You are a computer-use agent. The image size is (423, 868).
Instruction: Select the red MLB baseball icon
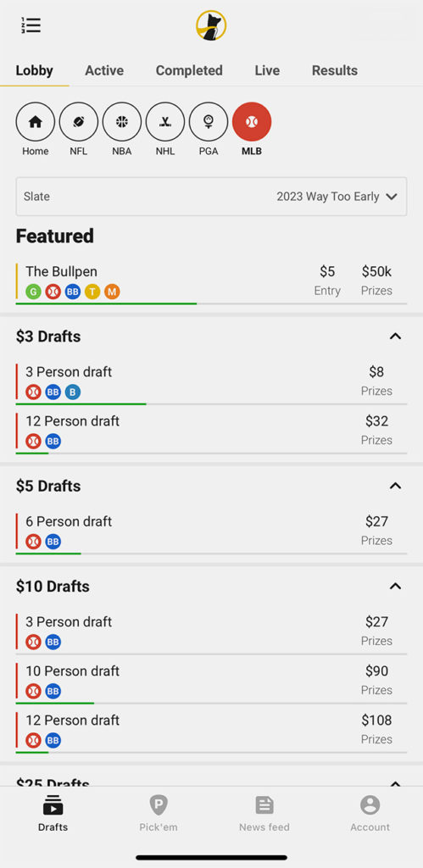tap(252, 122)
